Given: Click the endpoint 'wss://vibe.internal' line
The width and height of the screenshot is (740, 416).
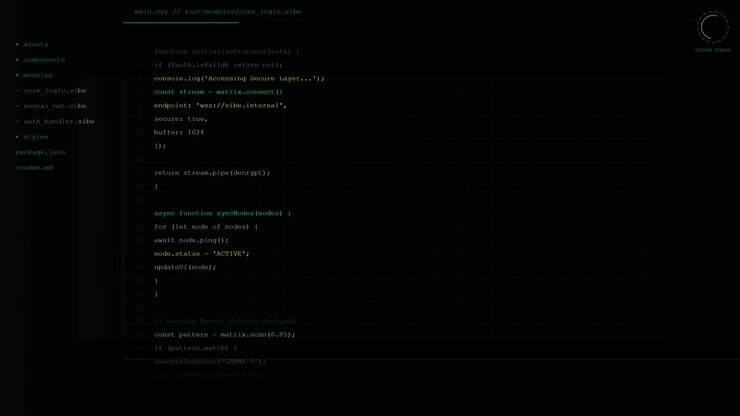Looking at the screenshot, I should click(x=220, y=105).
